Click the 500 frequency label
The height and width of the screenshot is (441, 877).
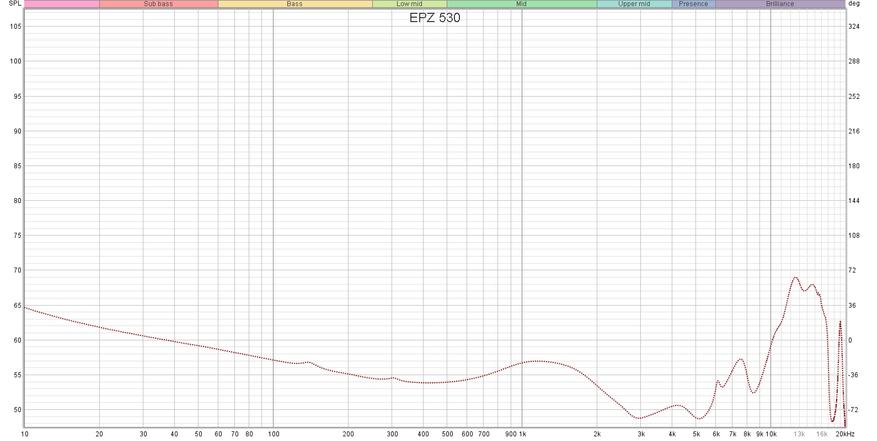tap(447, 434)
